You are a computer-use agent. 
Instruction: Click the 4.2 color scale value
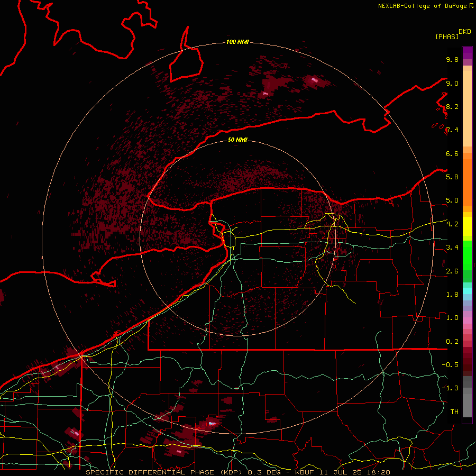452,224
